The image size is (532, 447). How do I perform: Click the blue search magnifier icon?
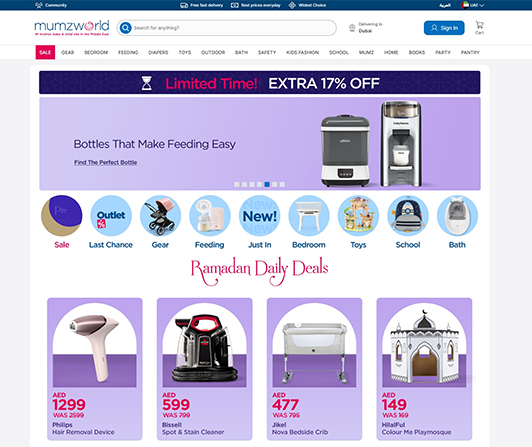coord(126,28)
